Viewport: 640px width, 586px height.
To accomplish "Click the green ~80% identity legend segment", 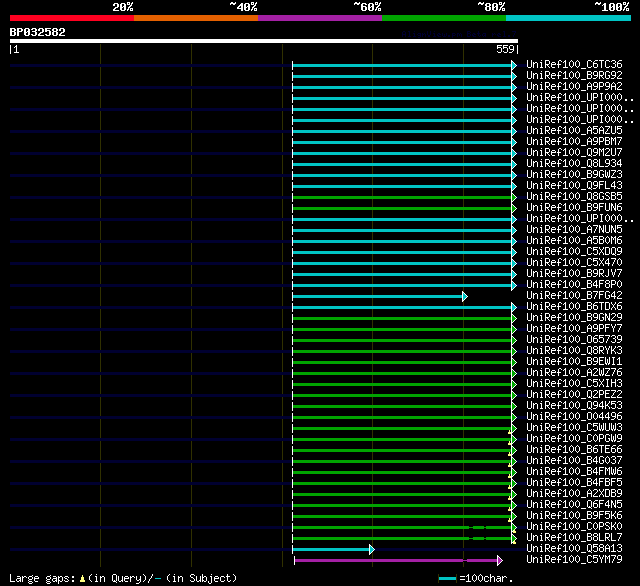I will tap(444, 18).
